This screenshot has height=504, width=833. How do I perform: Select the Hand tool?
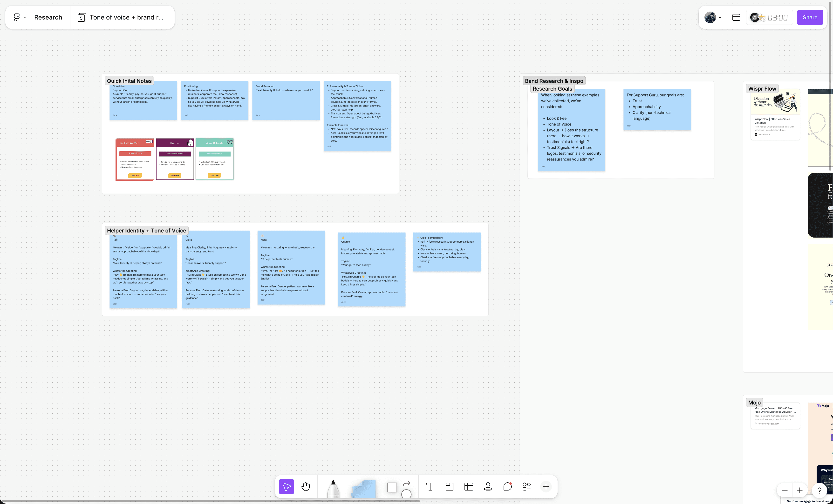tap(306, 486)
